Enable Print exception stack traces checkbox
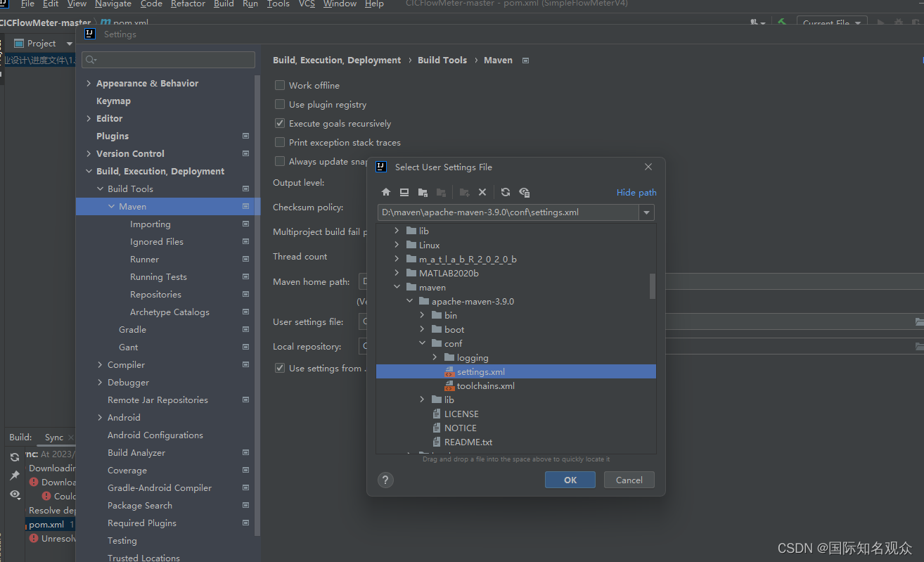 point(280,142)
